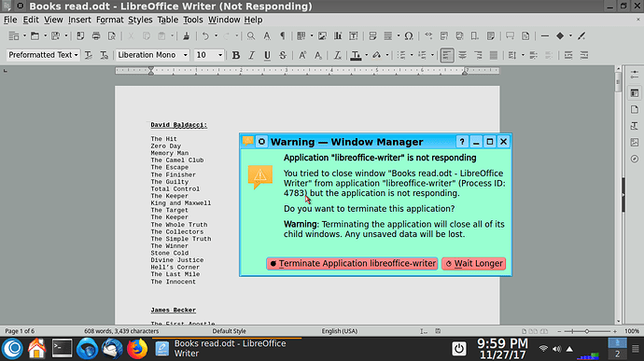Screen dimensions: 644x361
Task: Click the Undo arrow icon
Action: click(205, 36)
